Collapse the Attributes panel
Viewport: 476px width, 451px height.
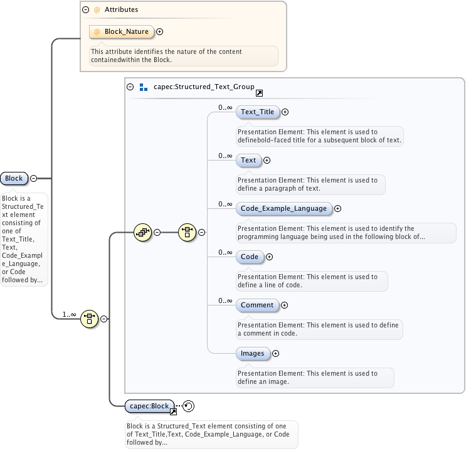(86, 10)
